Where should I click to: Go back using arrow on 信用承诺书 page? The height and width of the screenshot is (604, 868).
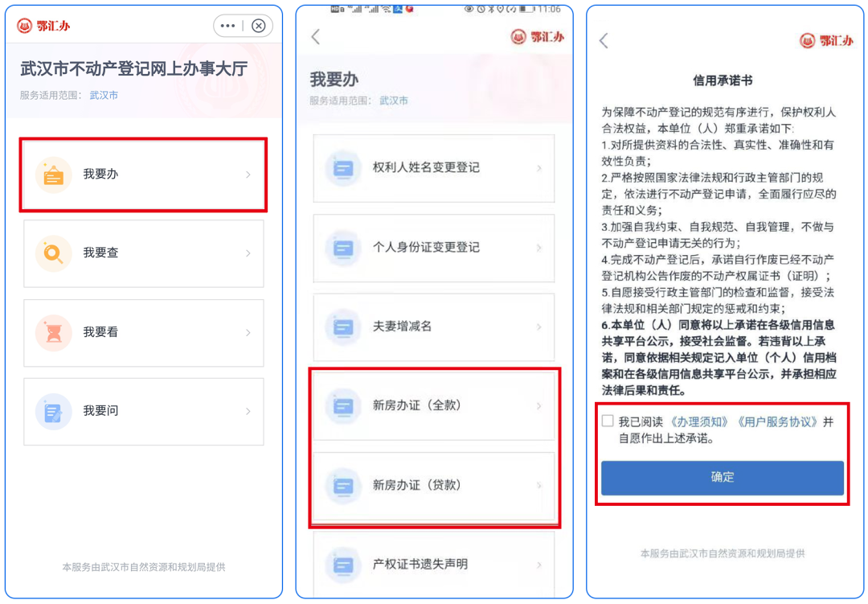[x=604, y=40]
